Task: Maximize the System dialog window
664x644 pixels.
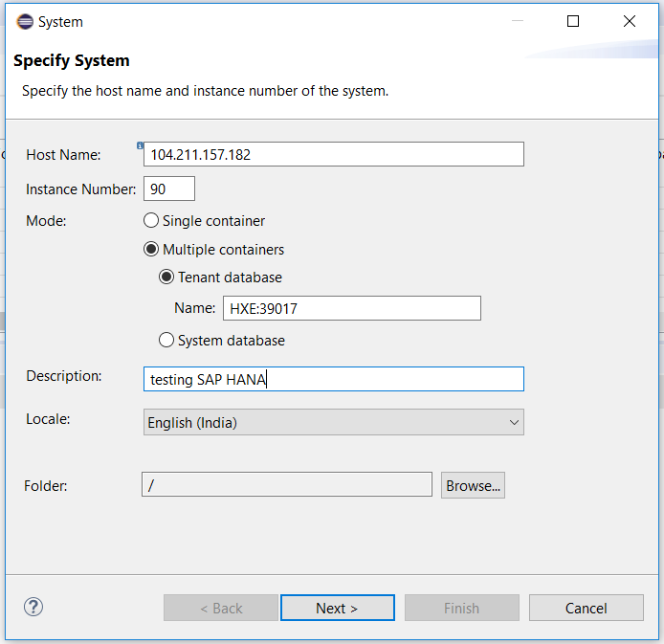Action: tap(573, 21)
